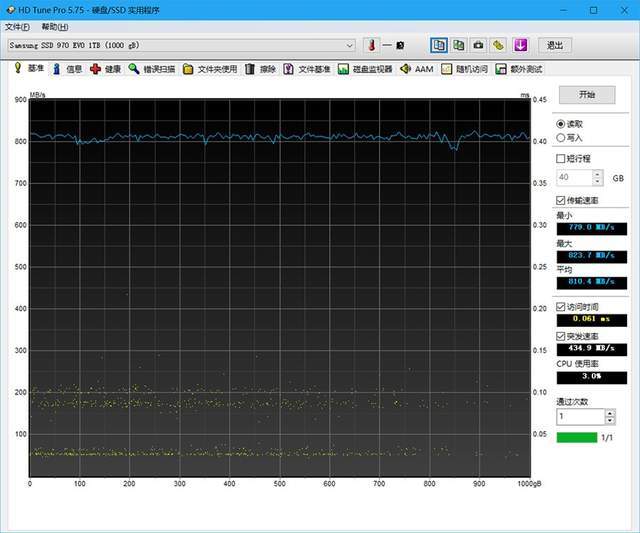
Task: Switch to the 擦除 erase tab
Action: (260, 69)
